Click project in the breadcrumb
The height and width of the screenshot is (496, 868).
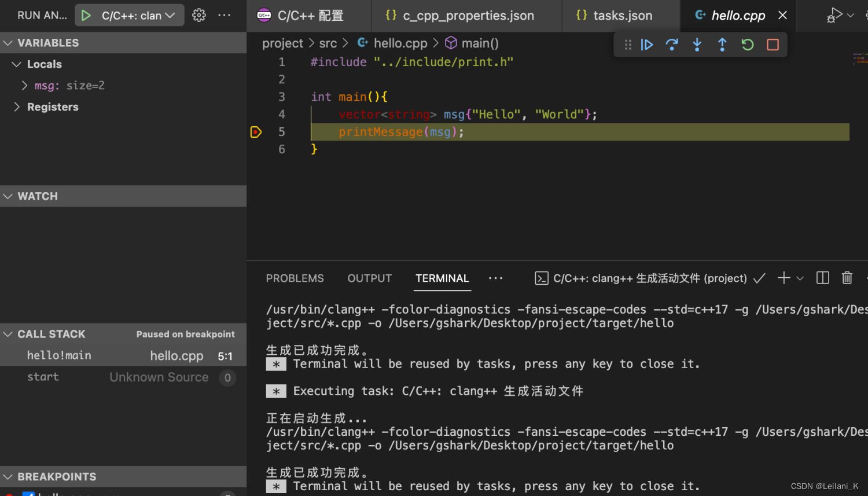click(x=282, y=43)
